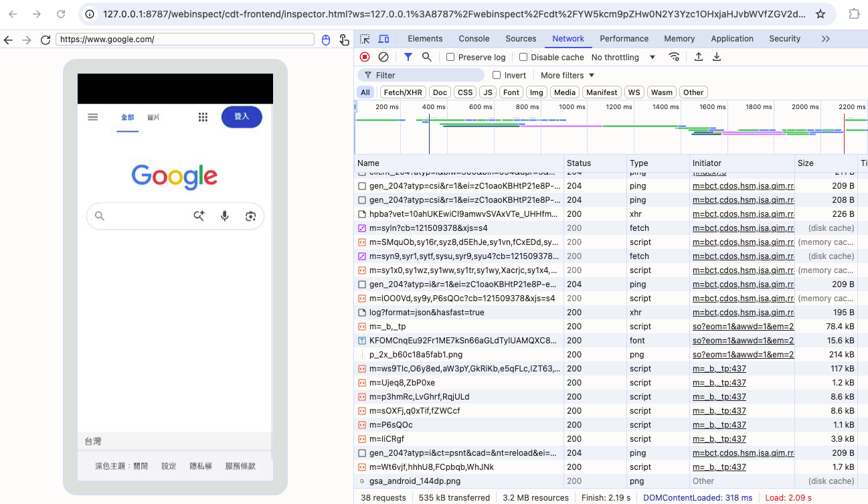Viewport: 868px width, 504px height.
Task: Open the network conditions wifi icon
Action: coord(675,57)
